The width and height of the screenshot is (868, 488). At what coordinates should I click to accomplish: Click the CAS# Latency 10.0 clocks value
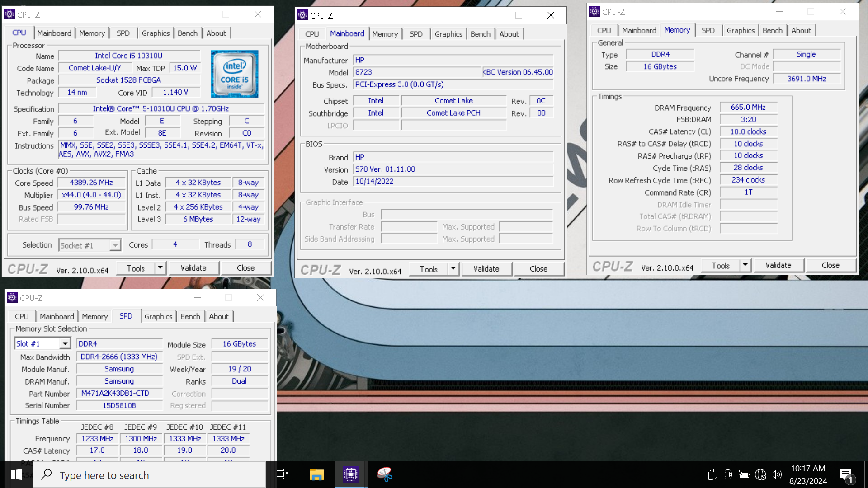(748, 132)
